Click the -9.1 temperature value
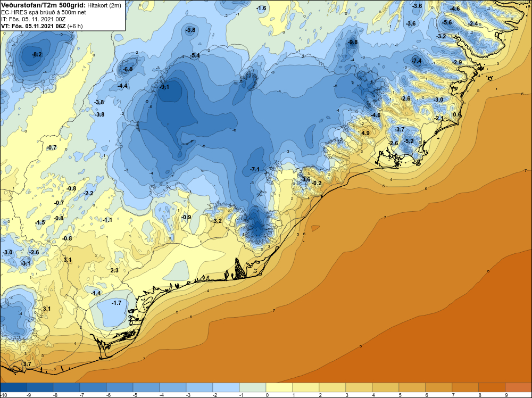Image resolution: width=532 pixels, height=398 pixels. [164, 87]
